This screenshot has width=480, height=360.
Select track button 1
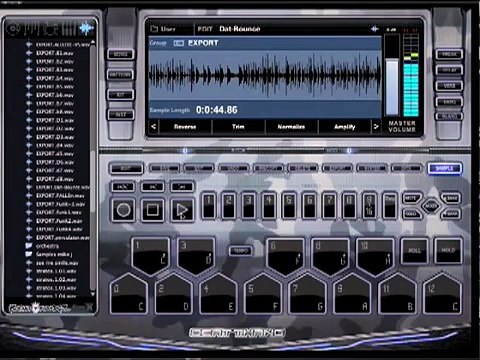coord(209,206)
